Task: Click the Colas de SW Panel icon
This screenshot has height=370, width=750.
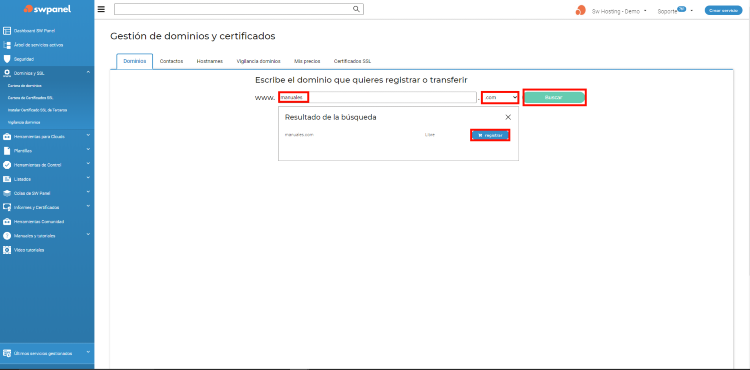Action: pos(7,193)
